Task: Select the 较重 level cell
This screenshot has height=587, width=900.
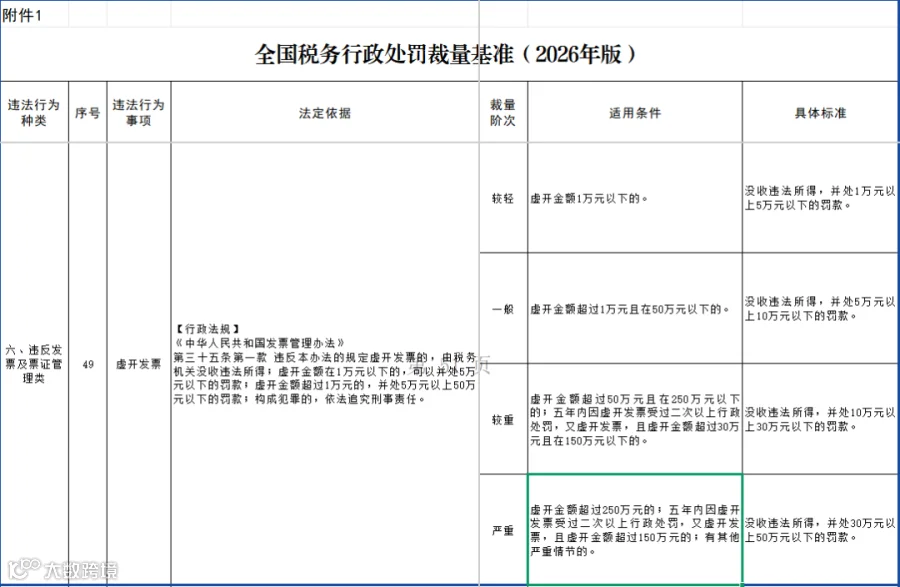Action: click(x=503, y=419)
